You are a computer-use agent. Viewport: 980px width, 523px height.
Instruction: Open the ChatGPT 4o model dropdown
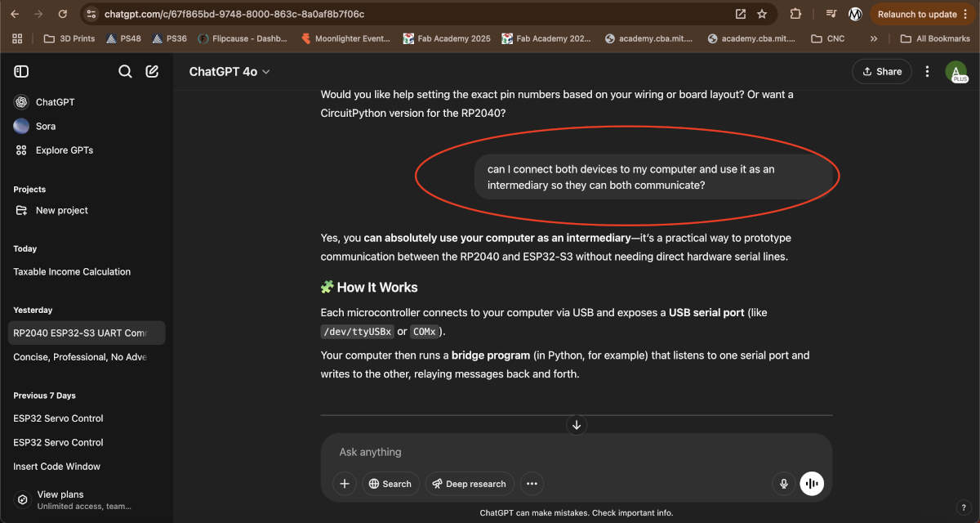coord(229,72)
